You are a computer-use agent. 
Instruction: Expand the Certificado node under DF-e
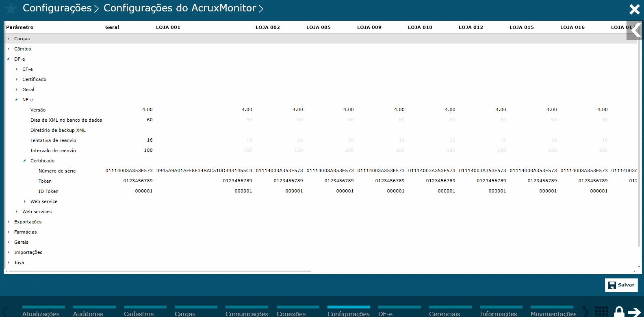coord(17,79)
